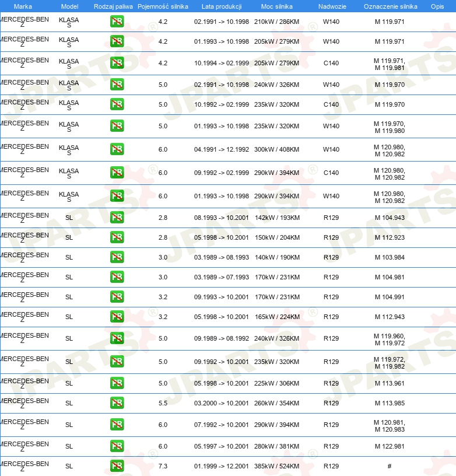Image resolution: width=456 pixels, height=476 pixels.
Task: Click the fuel icon in the 300kW / 408KM row
Action: pos(117,149)
